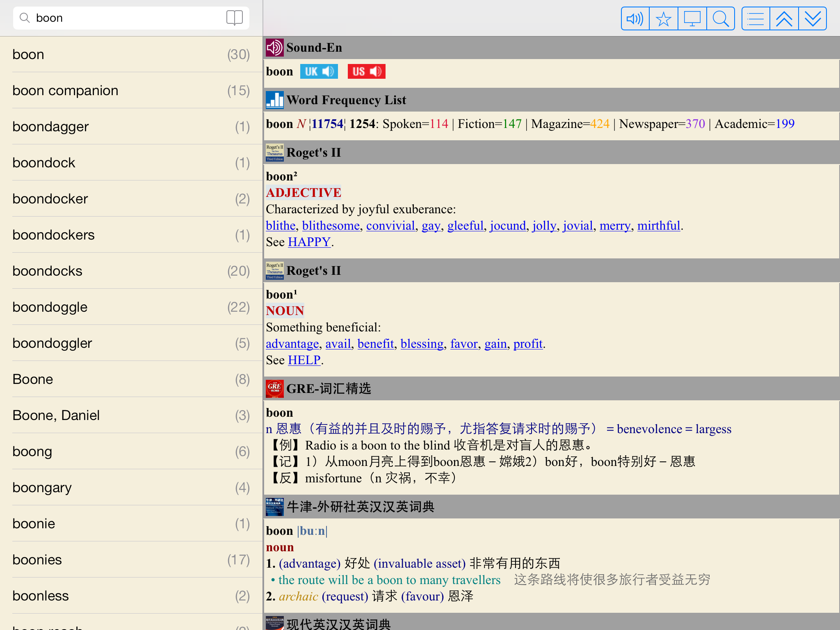Open the 'jocund' synonym link

(508, 226)
